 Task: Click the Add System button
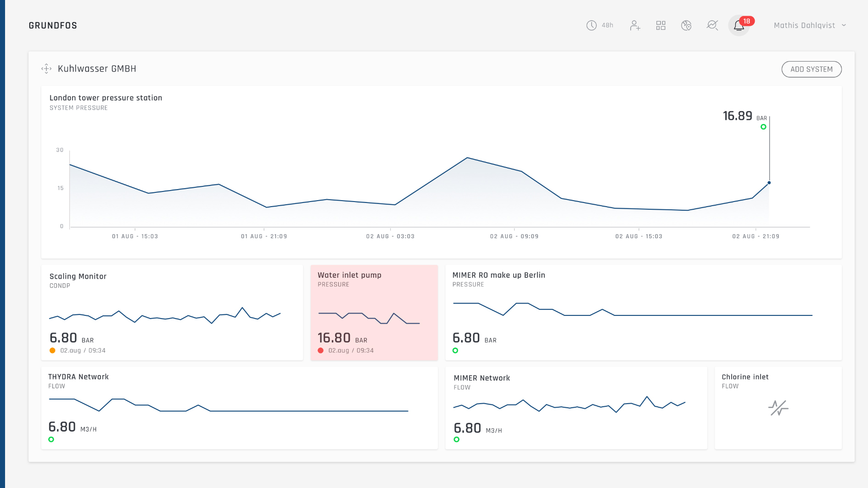point(811,69)
